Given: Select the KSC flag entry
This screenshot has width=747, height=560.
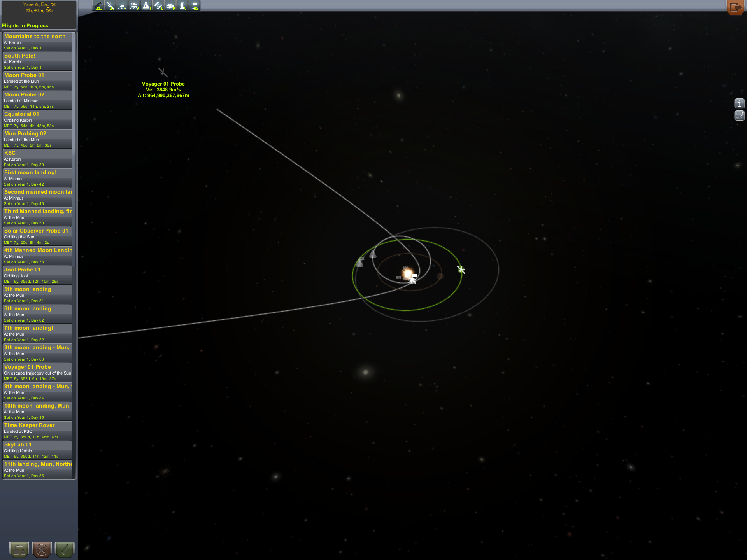Looking at the screenshot, I should 37,159.
